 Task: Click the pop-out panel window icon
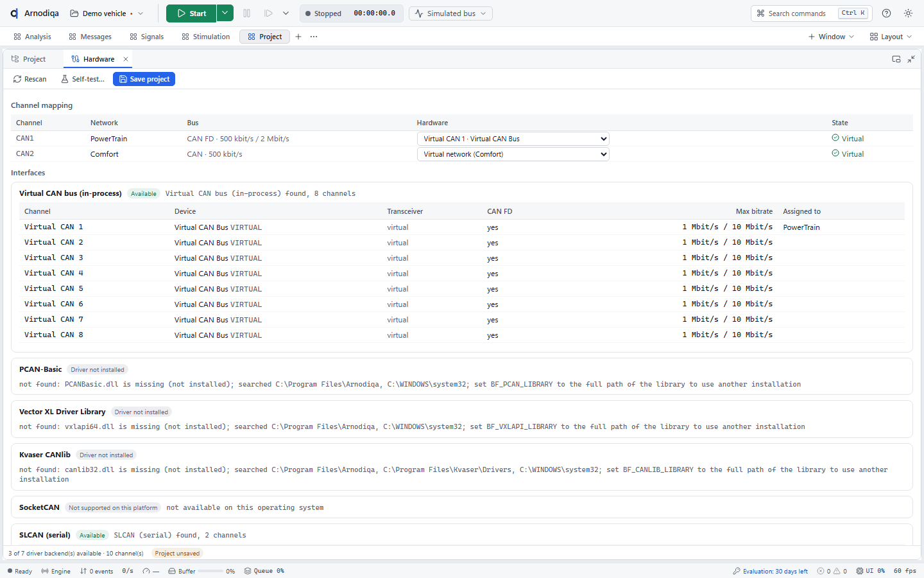(896, 59)
